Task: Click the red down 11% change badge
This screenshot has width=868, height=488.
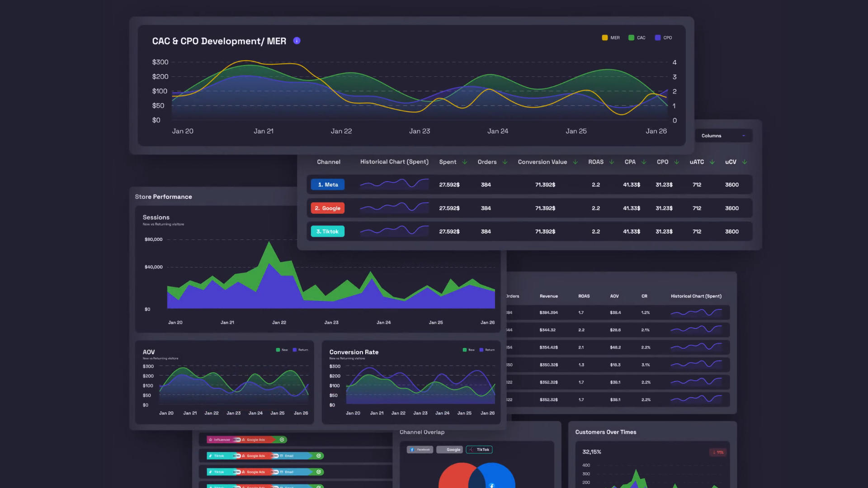Action: pos(718,452)
